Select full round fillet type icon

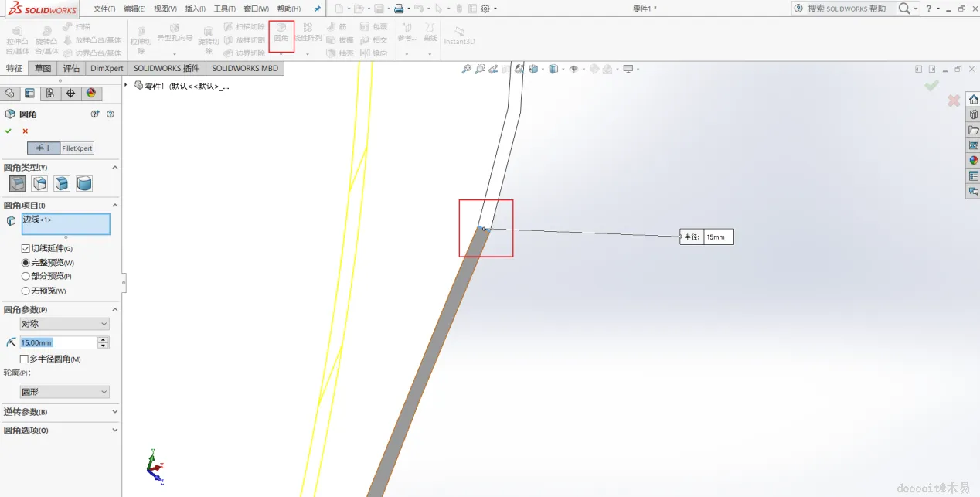pyautogui.click(x=84, y=183)
